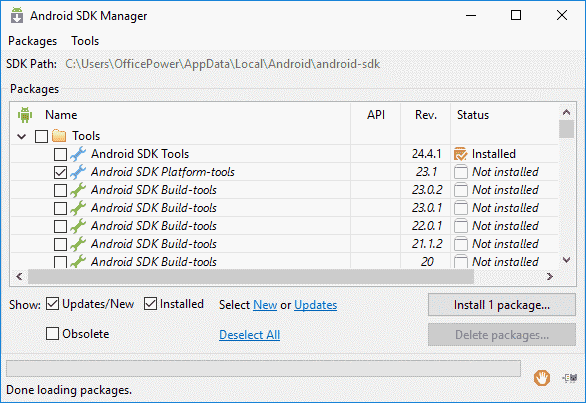The height and width of the screenshot is (403, 586).
Task: Click the Name column header
Action: coord(61,115)
